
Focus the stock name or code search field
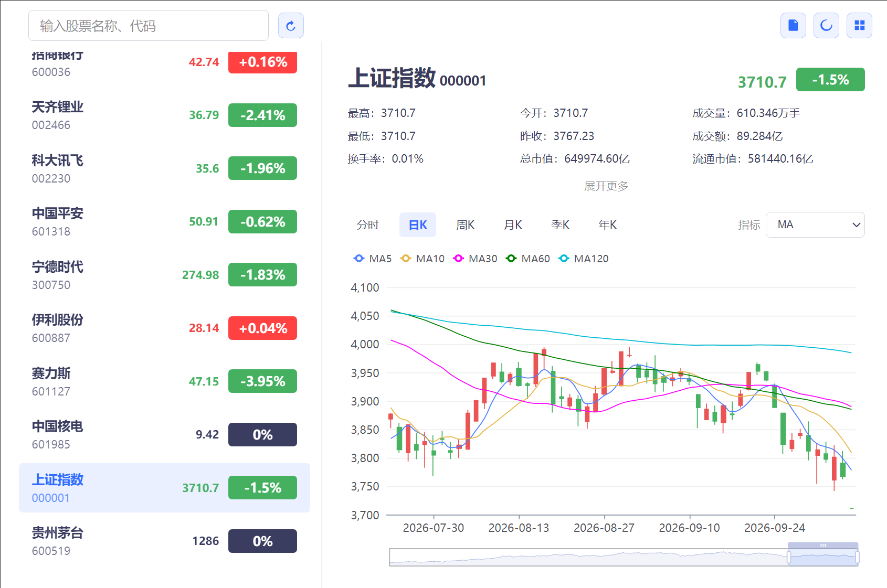click(x=149, y=26)
